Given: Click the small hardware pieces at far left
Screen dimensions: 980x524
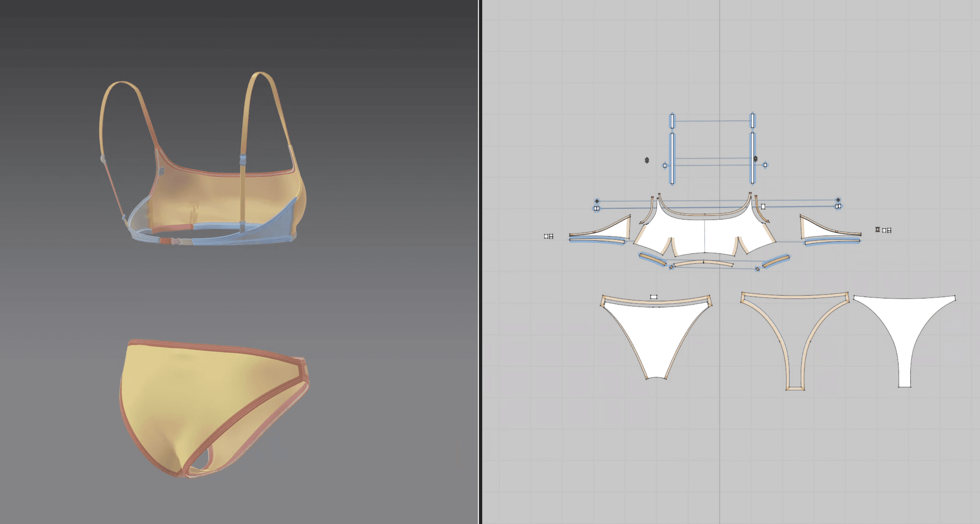Looking at the screenshot, I should (x=548, y=236).
